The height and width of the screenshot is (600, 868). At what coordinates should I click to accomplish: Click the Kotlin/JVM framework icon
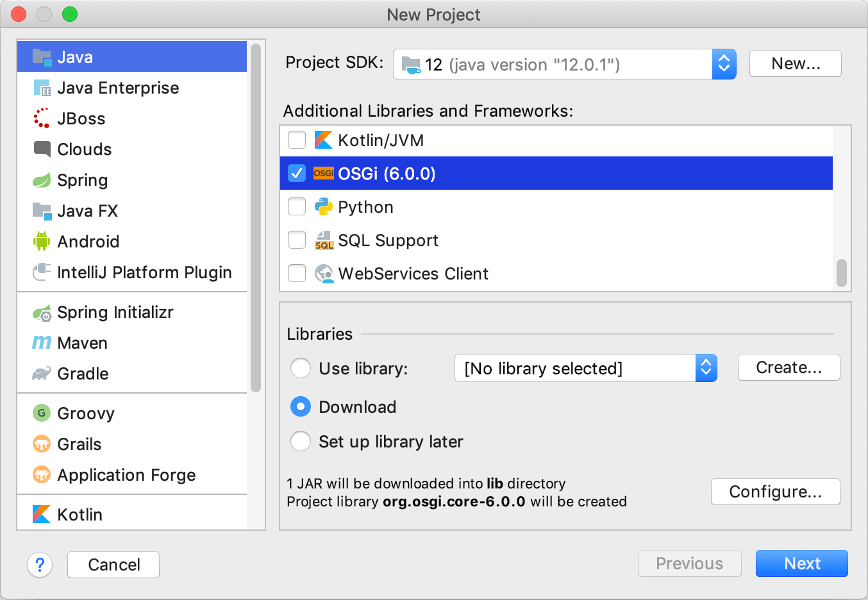pos(324,140)
